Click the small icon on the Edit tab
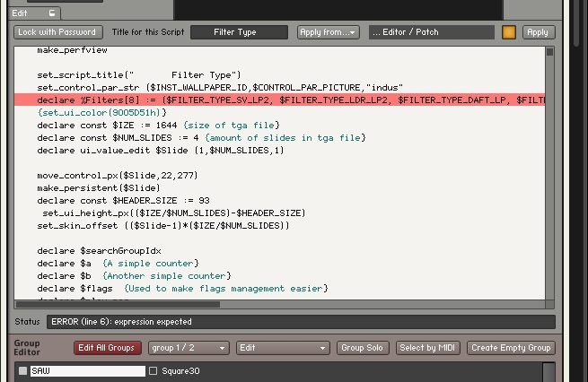 pos(52,13)
